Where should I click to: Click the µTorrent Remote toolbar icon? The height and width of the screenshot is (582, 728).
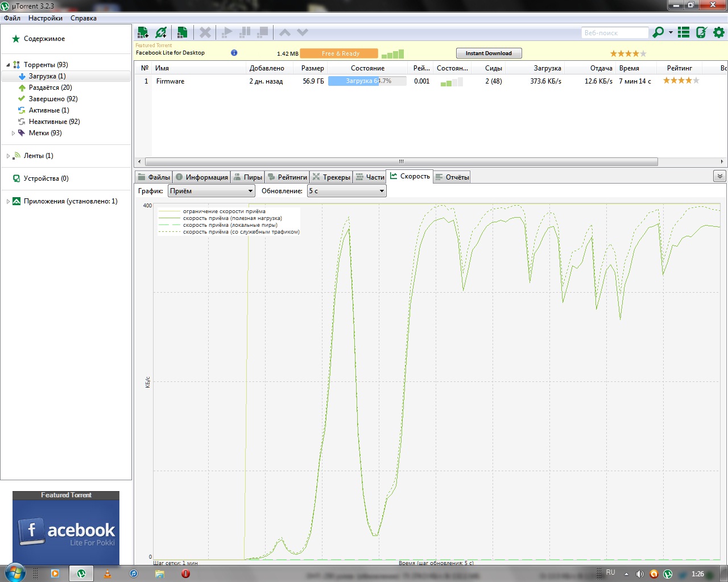click(701, 32)
